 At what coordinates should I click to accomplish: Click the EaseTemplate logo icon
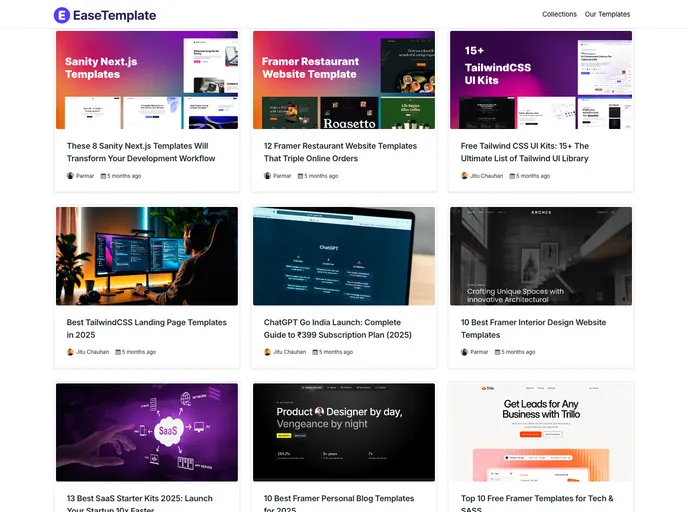coord(62,15)
